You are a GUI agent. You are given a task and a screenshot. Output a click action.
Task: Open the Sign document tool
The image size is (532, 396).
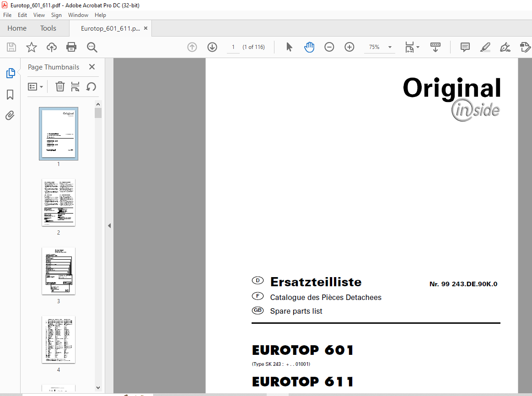coord(505,47)
